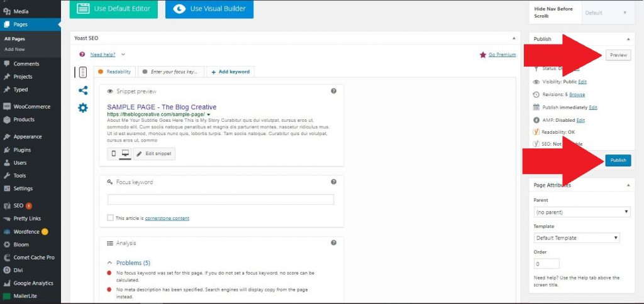Open help for Analysis section
Screen dimensions: 644x304
coord(333,243)
